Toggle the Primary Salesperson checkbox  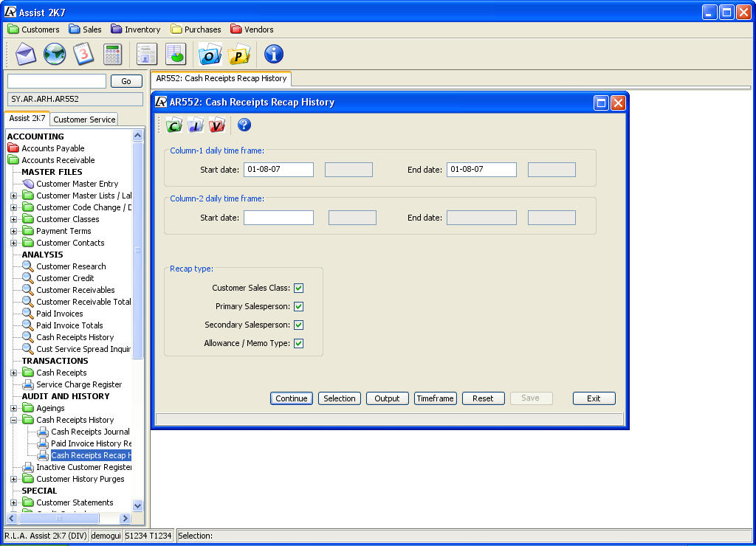(298, 306)
